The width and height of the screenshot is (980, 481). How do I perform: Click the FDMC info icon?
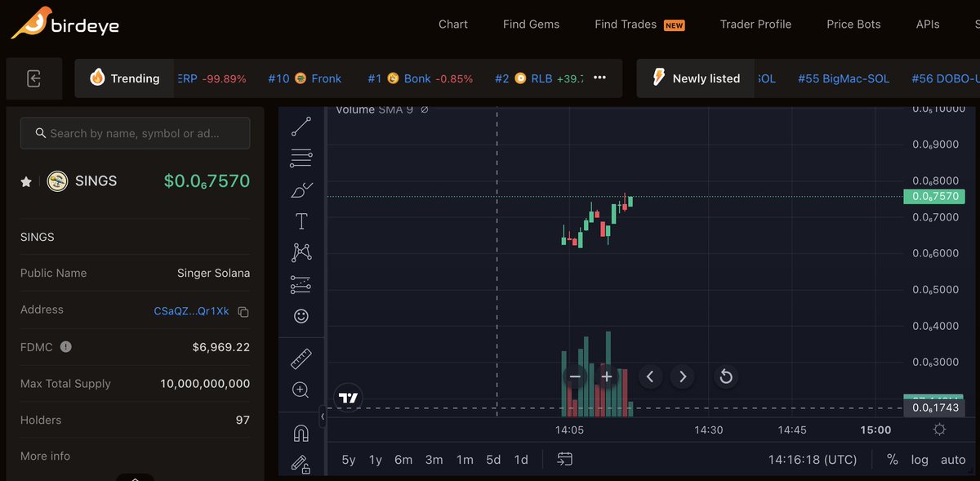pos(66,347)
